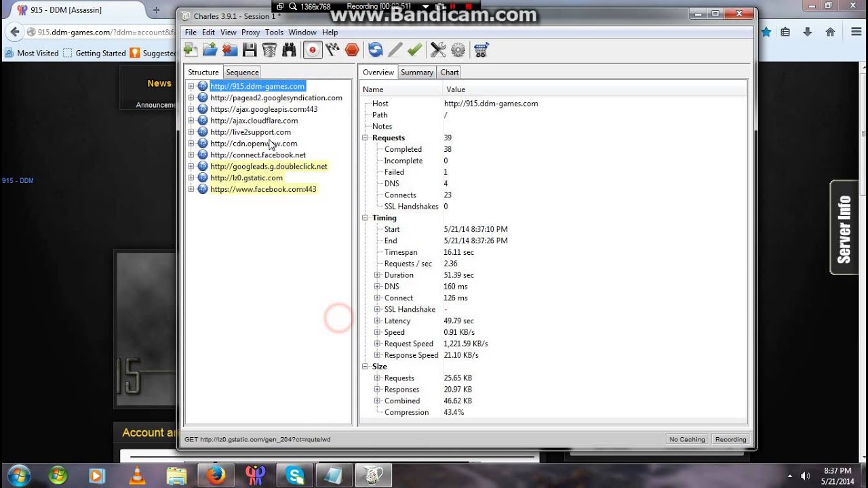Open Settings with the gear icon

(x=458, y=49)
